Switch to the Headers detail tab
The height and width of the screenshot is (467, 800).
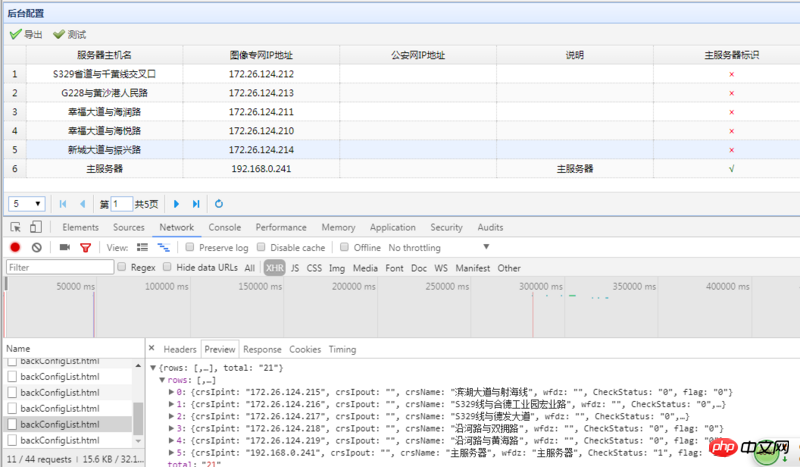click(x=180, y=349)
